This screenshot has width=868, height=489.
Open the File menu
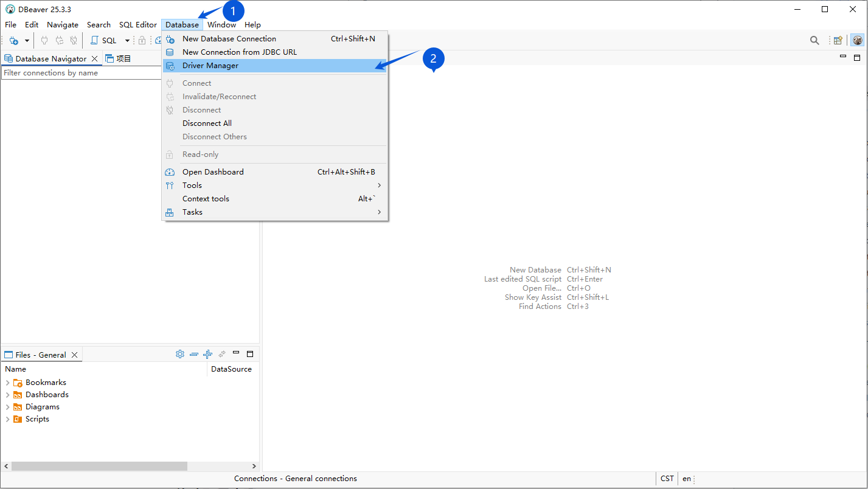click(x=11, y=25)
